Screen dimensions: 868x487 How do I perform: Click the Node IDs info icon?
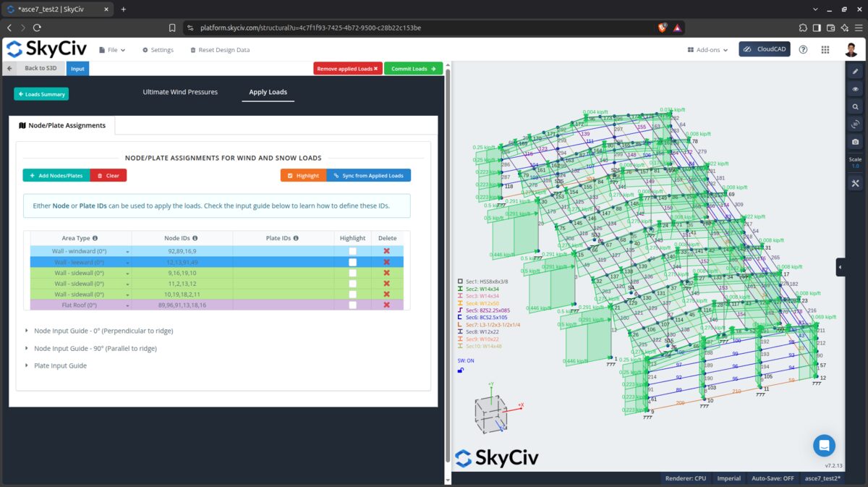coord(195,238)
